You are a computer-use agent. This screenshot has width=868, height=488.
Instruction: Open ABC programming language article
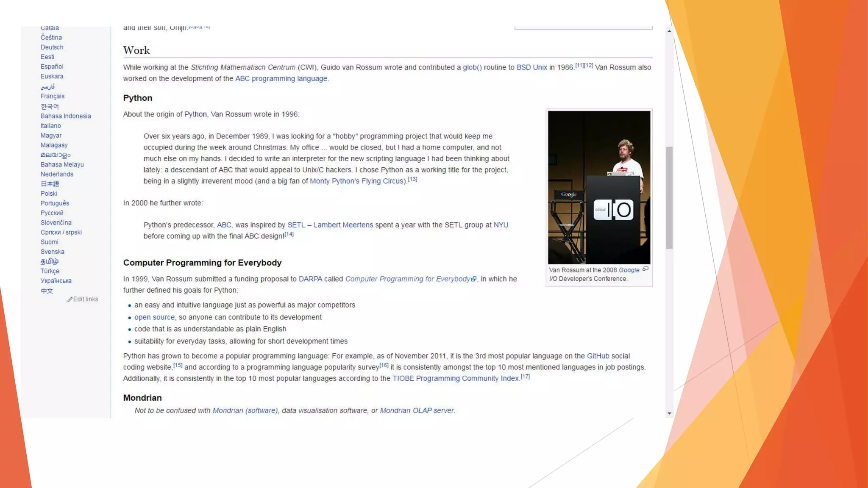281,79
